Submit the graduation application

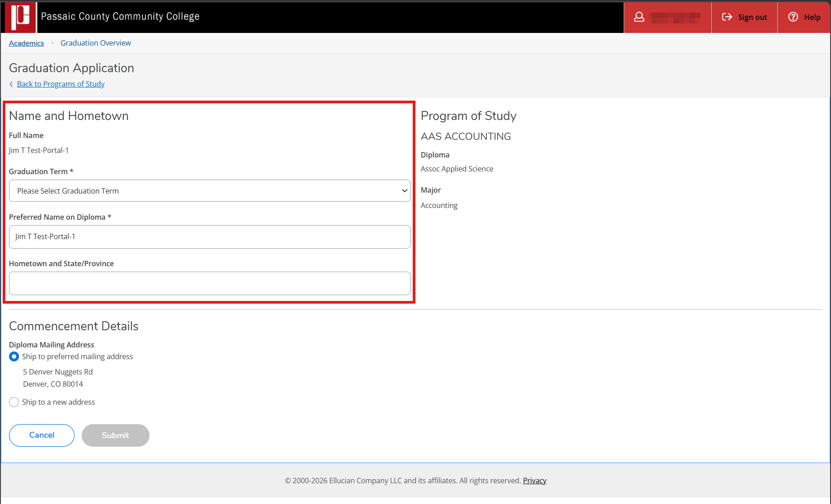click(116, 435)
